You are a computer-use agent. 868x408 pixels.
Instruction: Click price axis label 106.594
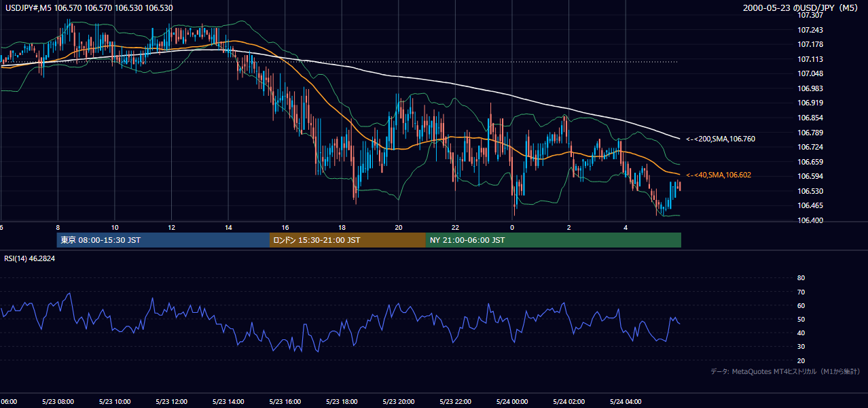pos(810,176)
